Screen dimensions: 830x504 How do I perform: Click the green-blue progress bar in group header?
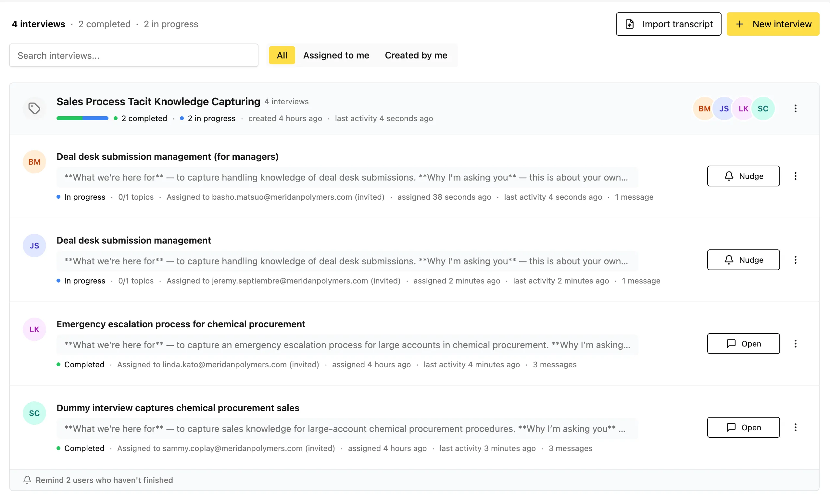(82, 118)
